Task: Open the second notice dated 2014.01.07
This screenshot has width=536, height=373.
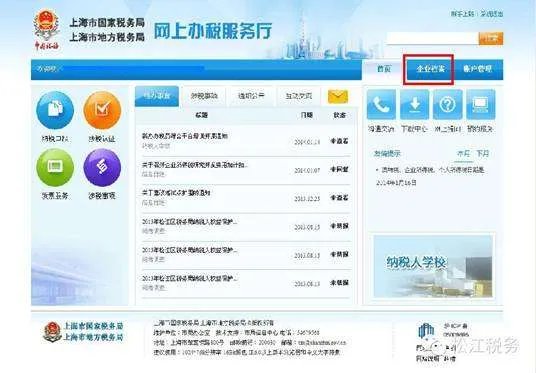Action: click(x=195, y=165)
